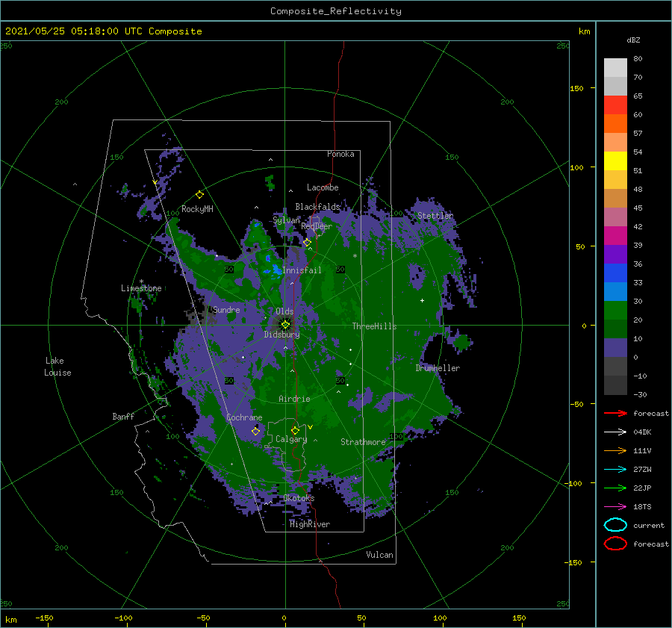
Task: Click the yellow radar marker near RockyMH
Action: coord(199,195)
